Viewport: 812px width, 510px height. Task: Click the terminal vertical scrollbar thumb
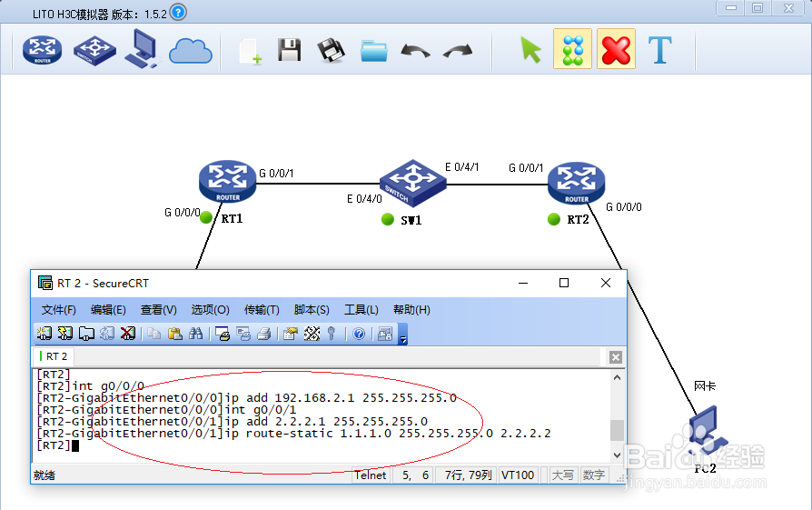tap(617, 430)
